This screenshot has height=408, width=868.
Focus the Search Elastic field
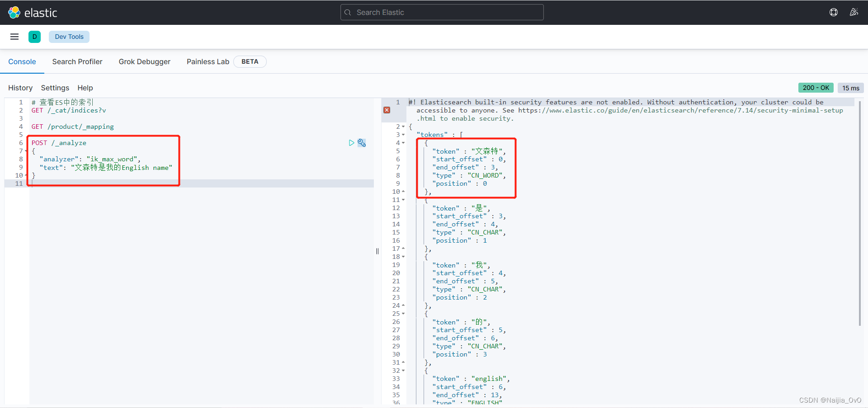coord(442,12)
